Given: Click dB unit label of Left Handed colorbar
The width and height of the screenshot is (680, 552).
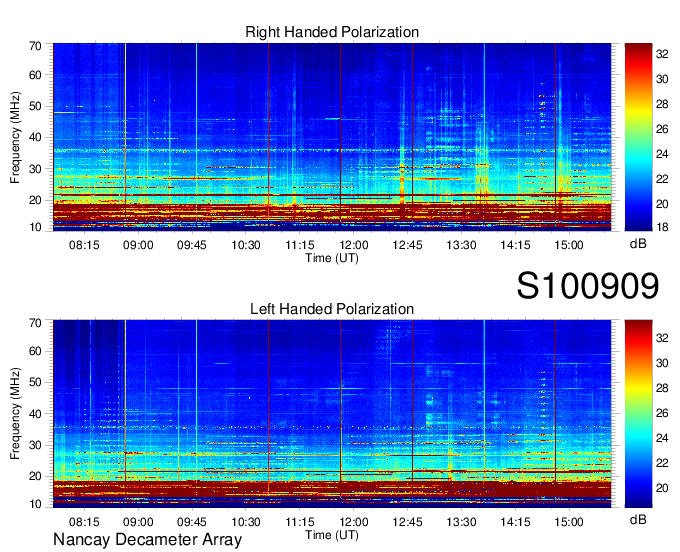Looking at the screenshot, I should point(638,519).
